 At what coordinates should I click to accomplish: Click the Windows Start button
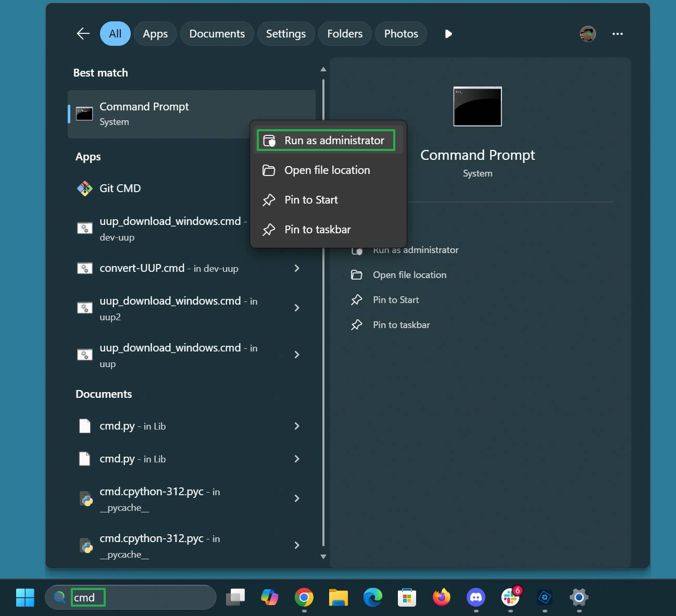25,597
